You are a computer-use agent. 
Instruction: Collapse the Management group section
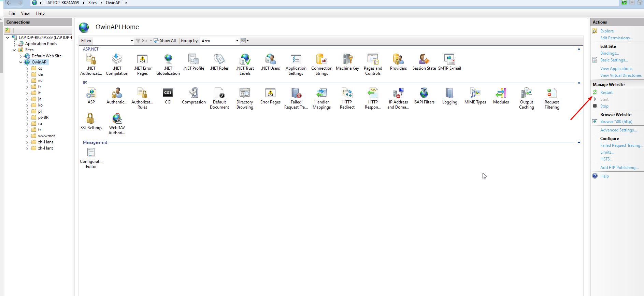579,142
